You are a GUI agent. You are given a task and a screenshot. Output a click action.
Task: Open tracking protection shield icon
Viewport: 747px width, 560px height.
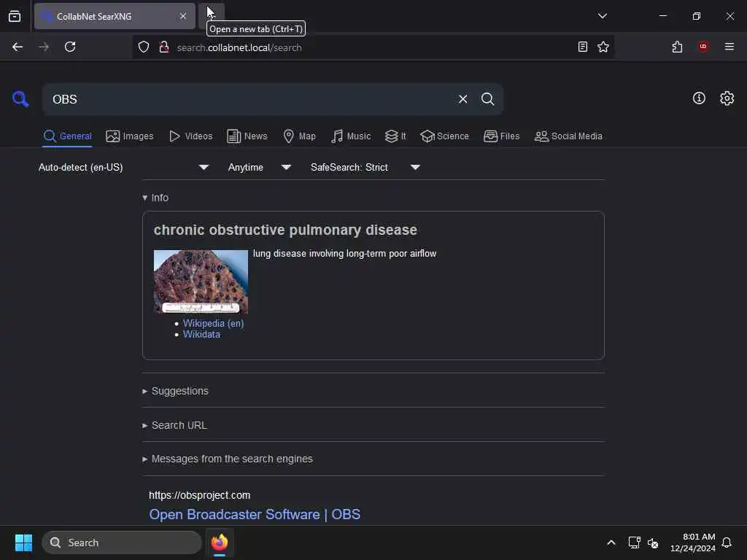pos(144,47)
